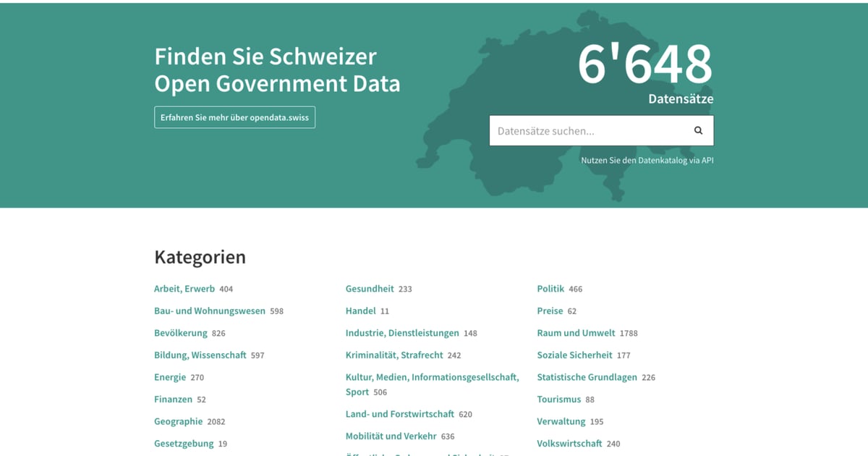Open the 'Bau- und Wohnungswesen' category
The height and width of the screenshot is (456, 868).
click(210, 311)
